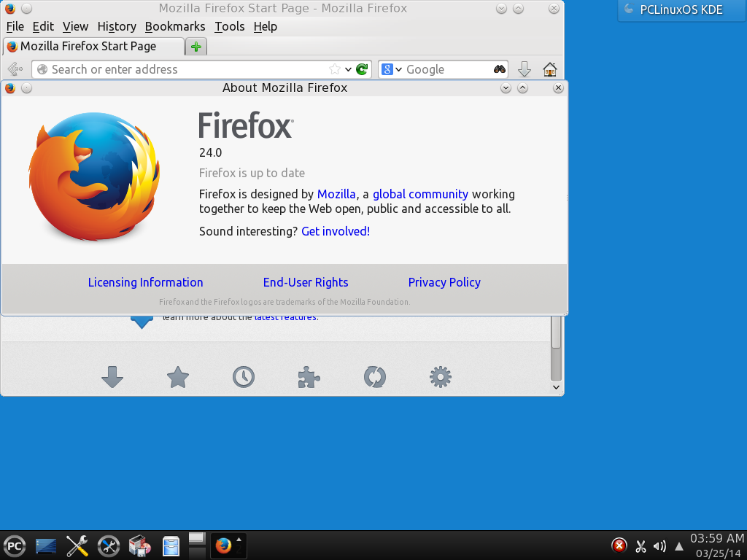The width and height of the screenshot is (747, 560).
Task: Open the View menu
Action: 75,27
